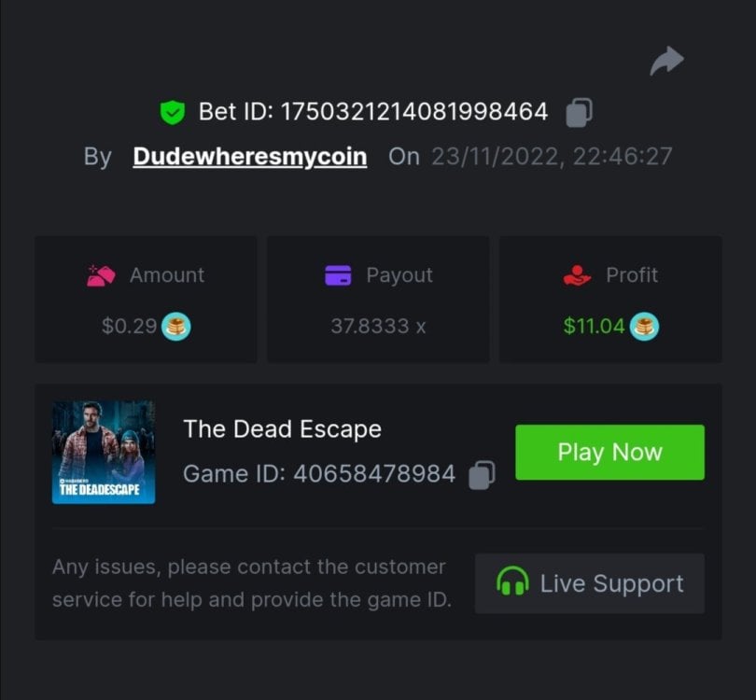Click the coin icon beside $11.04
This screenshot has height=700, width=756.
[644, 327]
